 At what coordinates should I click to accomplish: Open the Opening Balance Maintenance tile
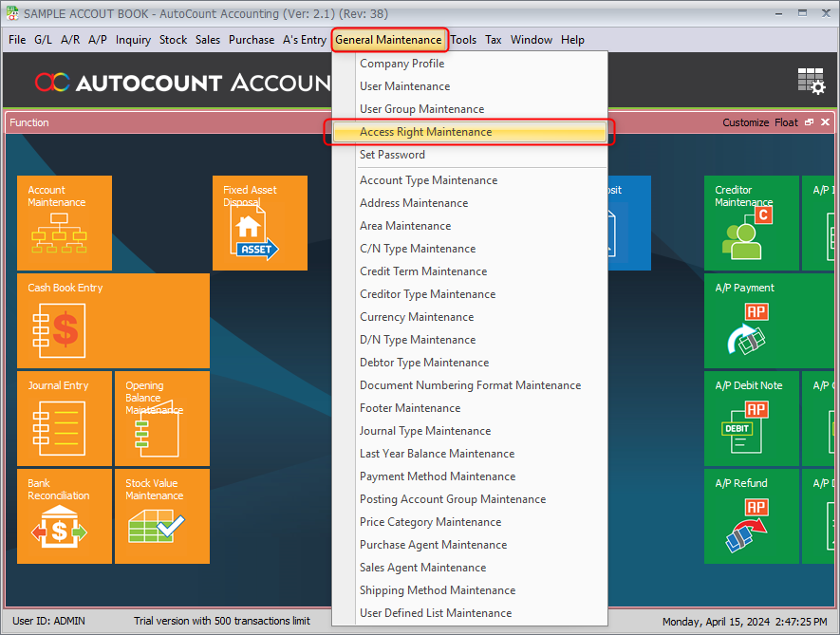(x=162, y=419)
